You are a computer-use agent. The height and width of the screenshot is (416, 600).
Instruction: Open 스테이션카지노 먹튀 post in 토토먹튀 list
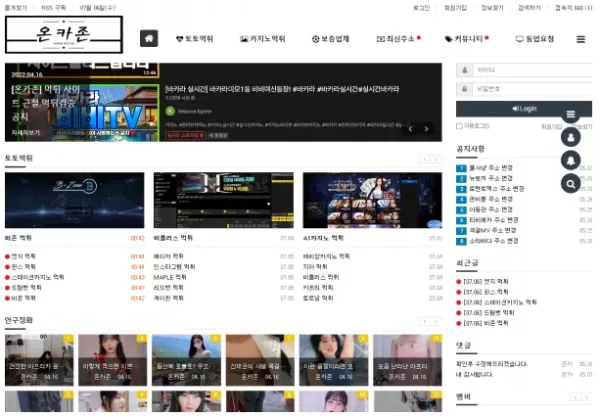pyautogui.click(x=38, y=277)
